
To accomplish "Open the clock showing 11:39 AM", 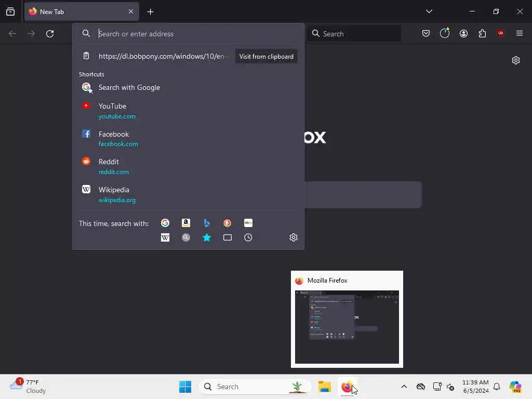I will [x=475, y=387].
